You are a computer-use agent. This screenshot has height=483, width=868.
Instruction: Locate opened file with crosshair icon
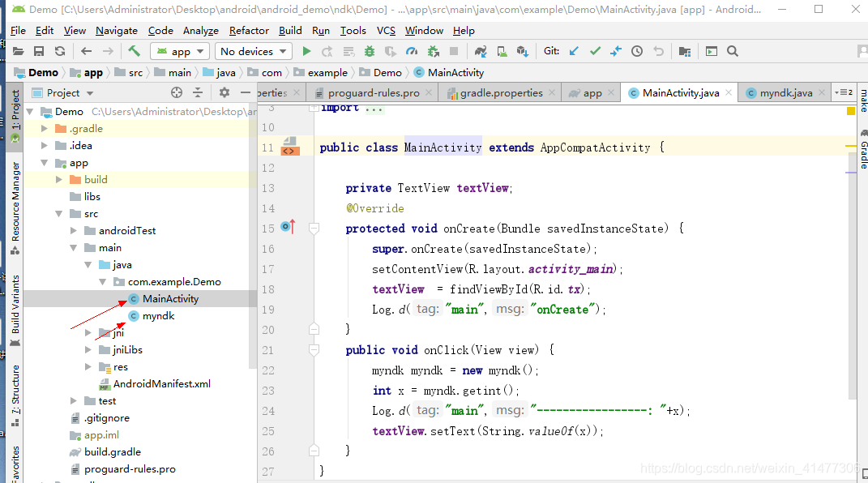[x=177, y=93]
